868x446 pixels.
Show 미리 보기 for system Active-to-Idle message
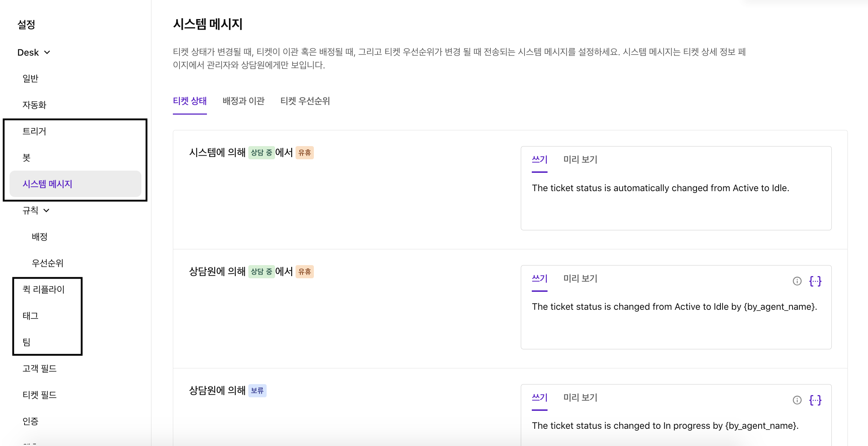pyautogui.click(x=580, y=160)
